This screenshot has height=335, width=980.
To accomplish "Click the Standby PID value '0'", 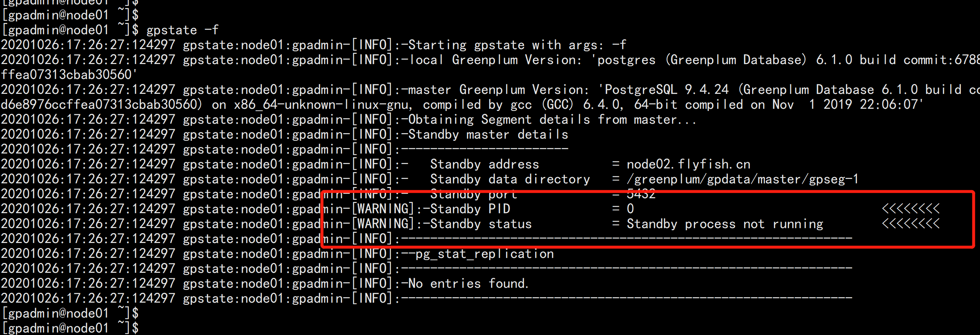I will pos(631,209).
